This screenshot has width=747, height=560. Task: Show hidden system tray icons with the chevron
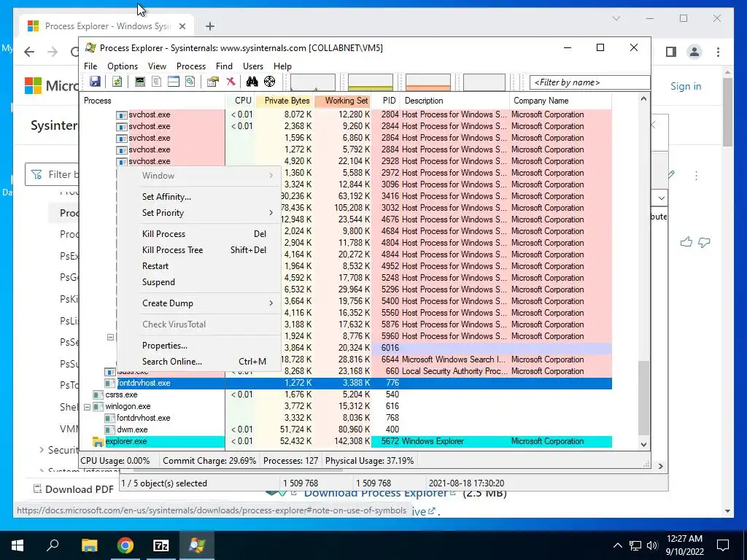click(x=617, y=545)
